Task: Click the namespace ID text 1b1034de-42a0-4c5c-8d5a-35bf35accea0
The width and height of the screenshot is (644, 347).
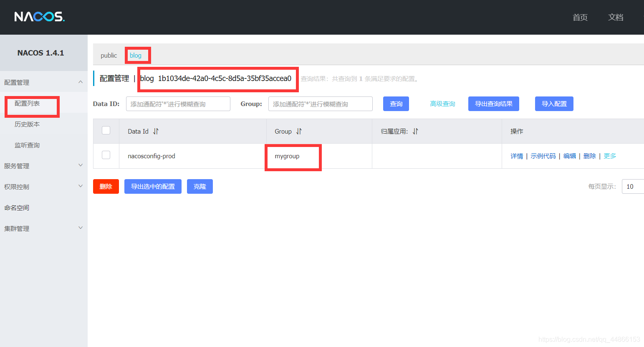Action: click(x=225, y=79)
